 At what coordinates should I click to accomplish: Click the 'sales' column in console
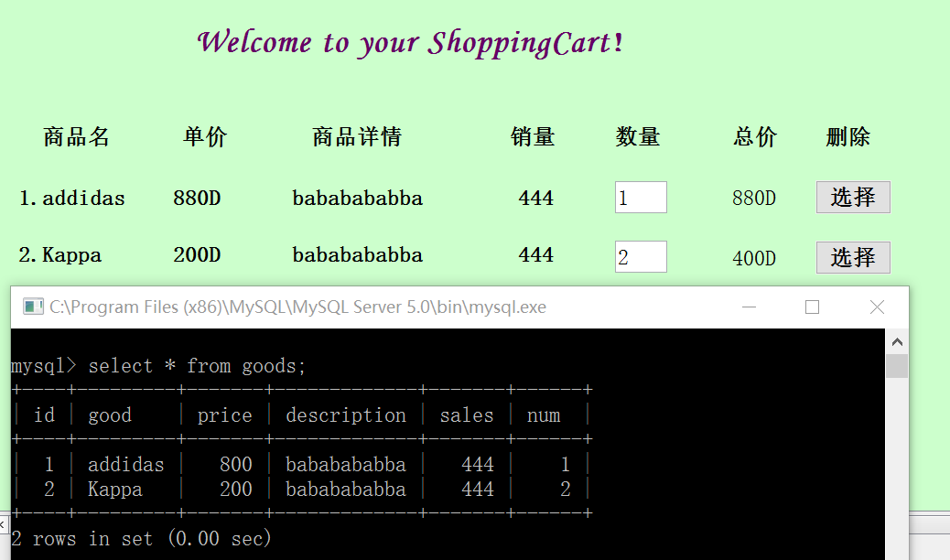click(467, 415)
